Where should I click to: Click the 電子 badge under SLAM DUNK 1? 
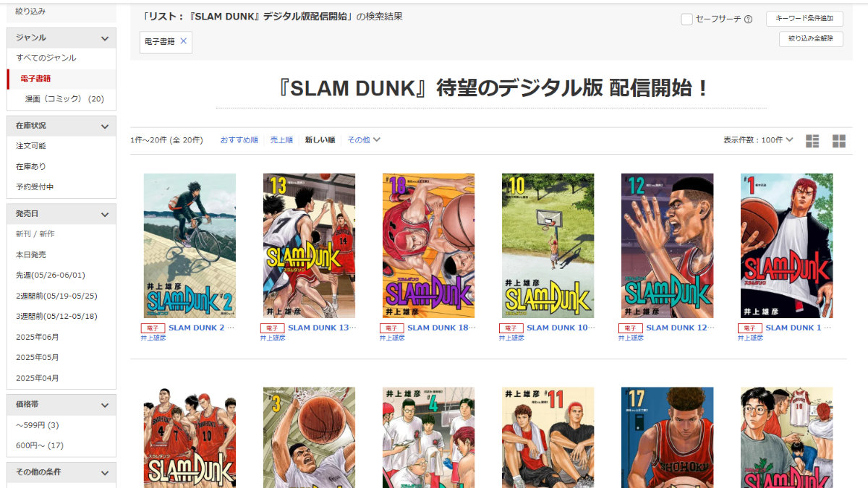tap(749, 328)
